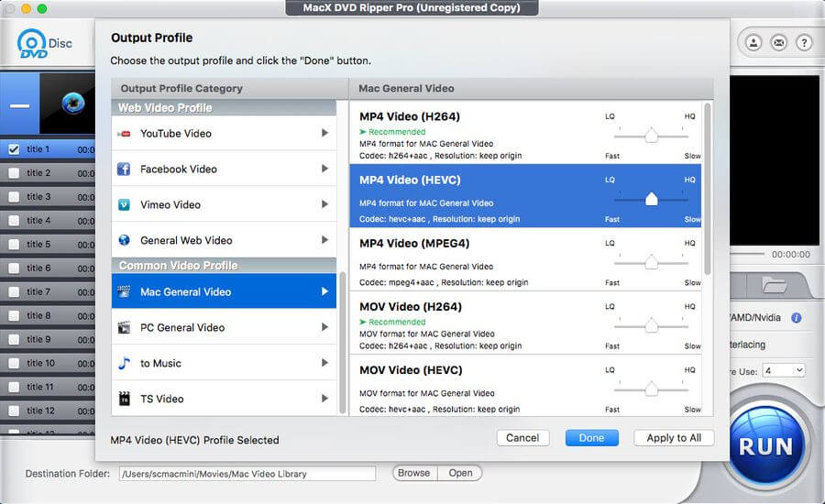Expand PC General Video arrow

pos(324,327)
